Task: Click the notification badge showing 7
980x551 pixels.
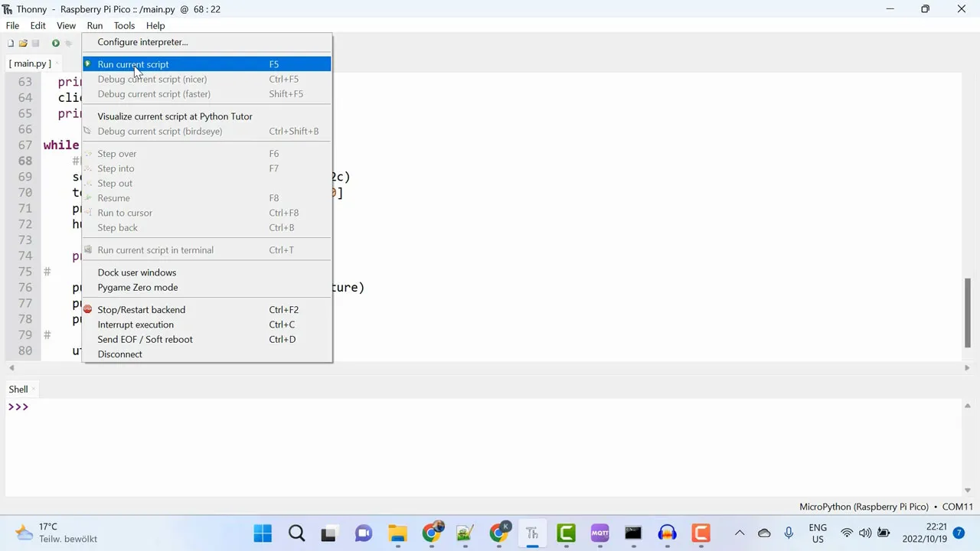Action: pos(959,533)
